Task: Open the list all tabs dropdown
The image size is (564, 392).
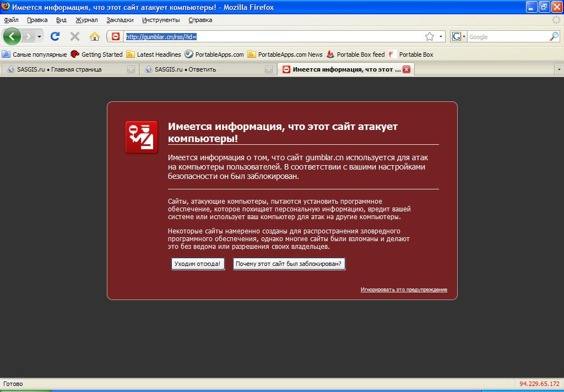Action: pos(560,69)
